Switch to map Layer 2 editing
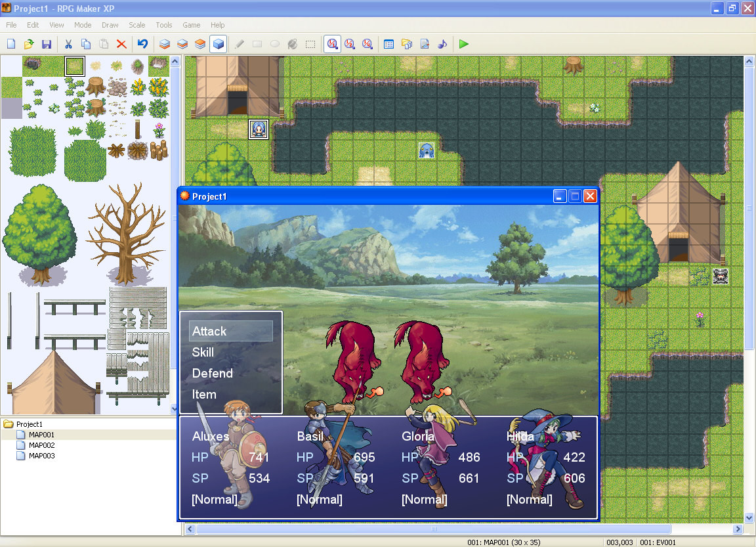This screenshot has height=547, width=756. point(182,45)
